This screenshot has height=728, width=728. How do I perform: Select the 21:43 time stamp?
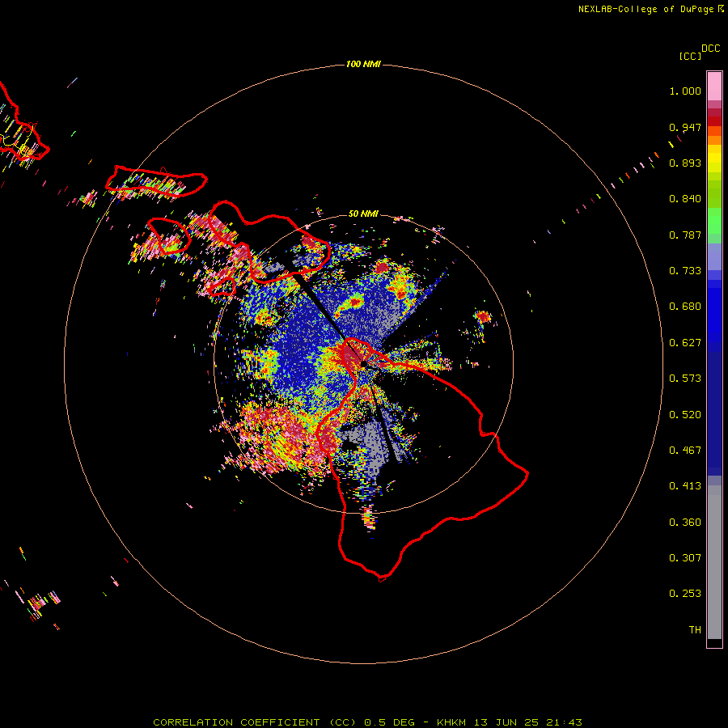(562, 722)
